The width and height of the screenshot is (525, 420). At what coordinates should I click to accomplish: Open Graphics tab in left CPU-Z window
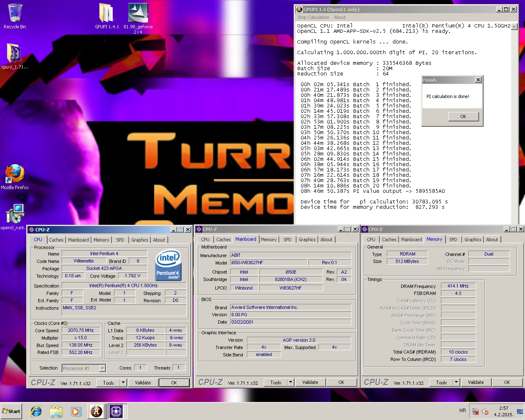coord(140,240)
